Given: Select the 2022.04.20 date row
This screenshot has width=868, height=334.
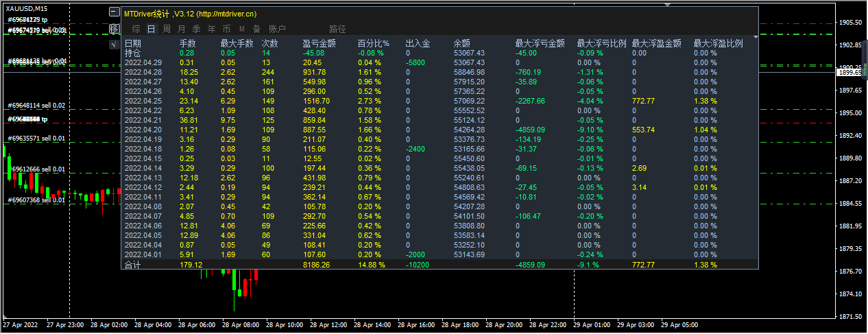Looking at the screenshot, I should click(143, 130).
